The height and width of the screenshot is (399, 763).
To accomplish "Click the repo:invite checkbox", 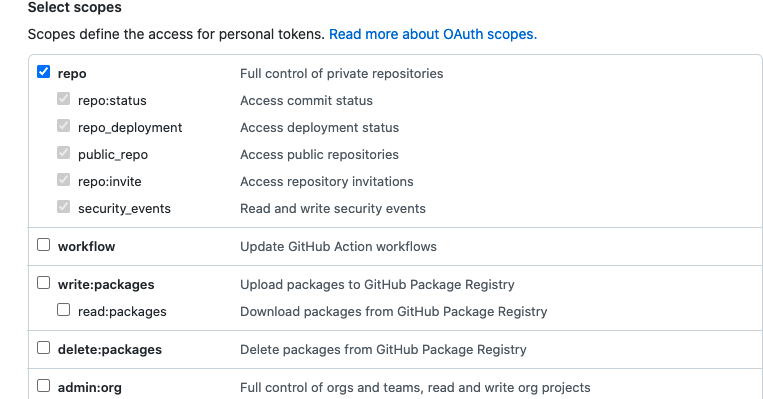I will [63, 180].
